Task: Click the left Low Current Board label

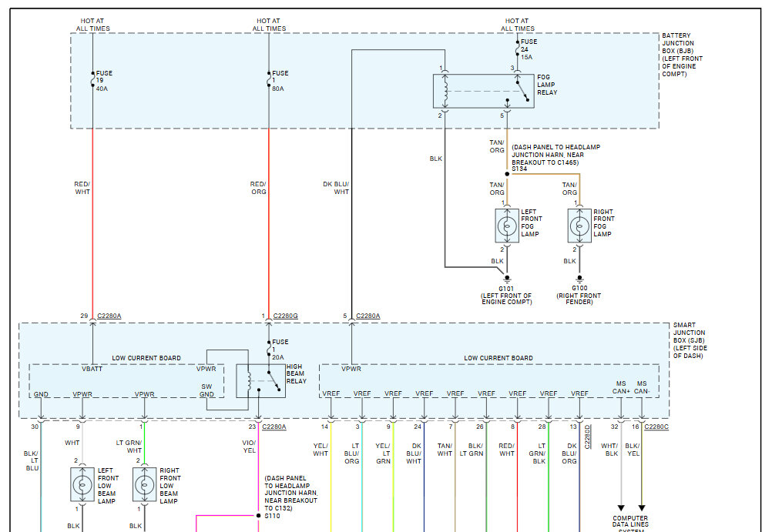Action: coord(146,358)
